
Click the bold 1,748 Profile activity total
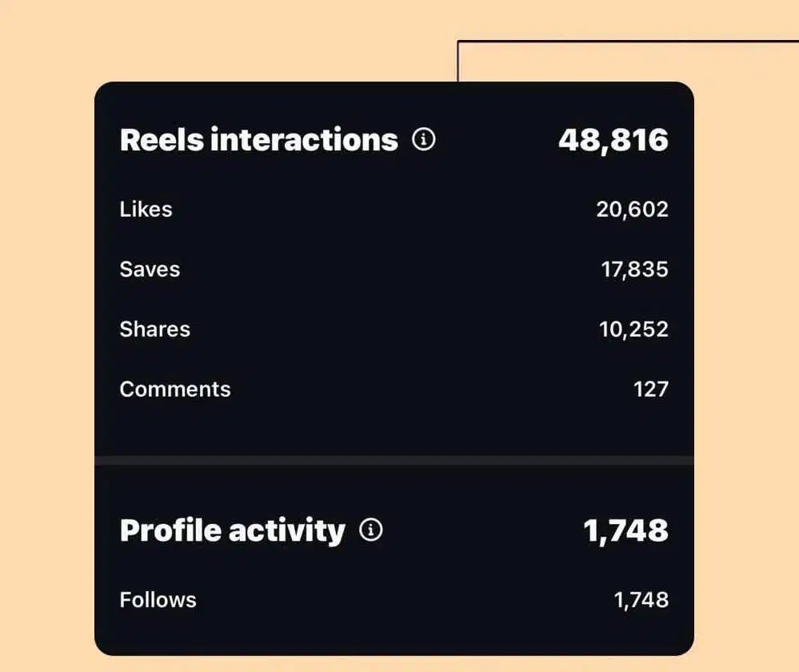click(x=625, y=530)
